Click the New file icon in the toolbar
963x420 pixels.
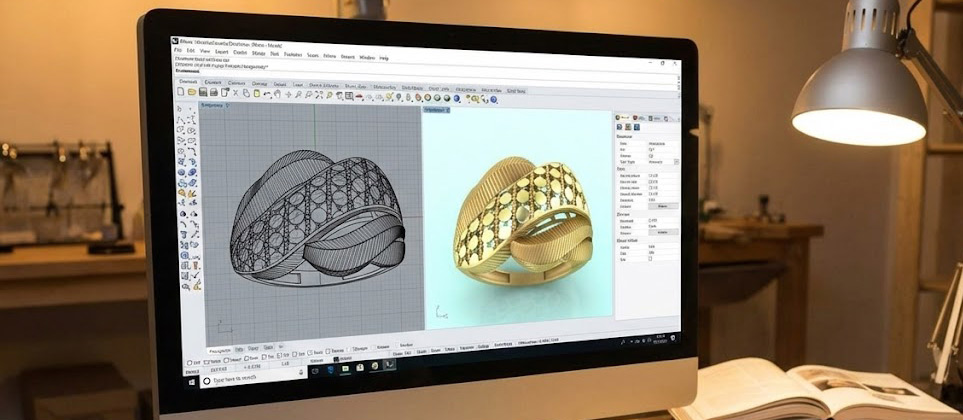point(180,92)
